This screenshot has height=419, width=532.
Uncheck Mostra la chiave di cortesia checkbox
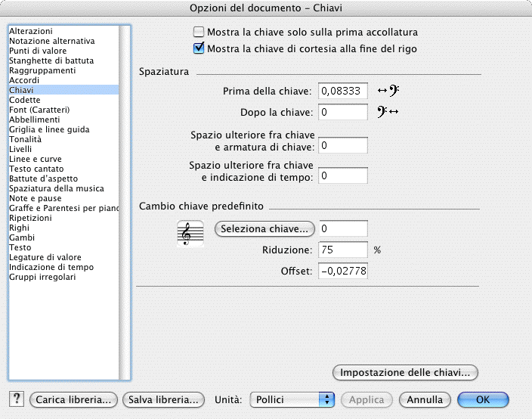click(199, 49)
